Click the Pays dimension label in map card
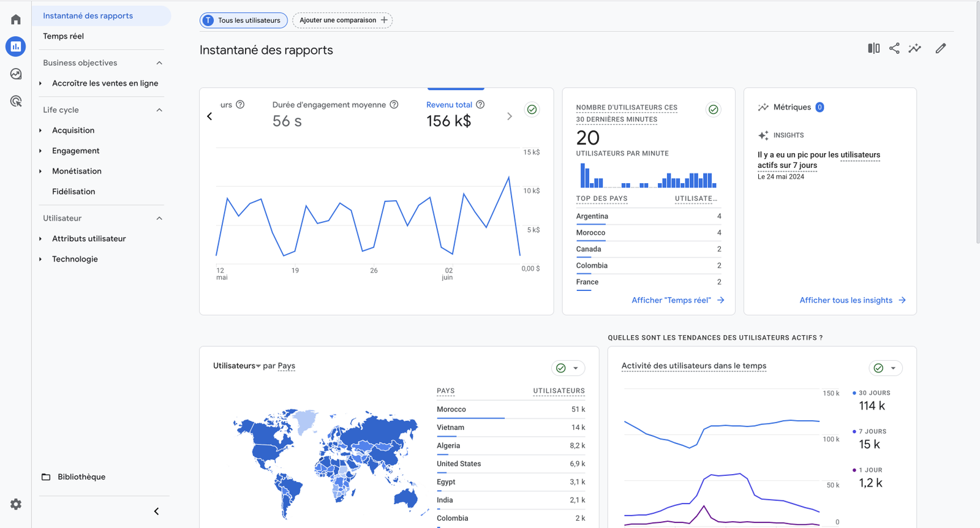 (286, 366)
